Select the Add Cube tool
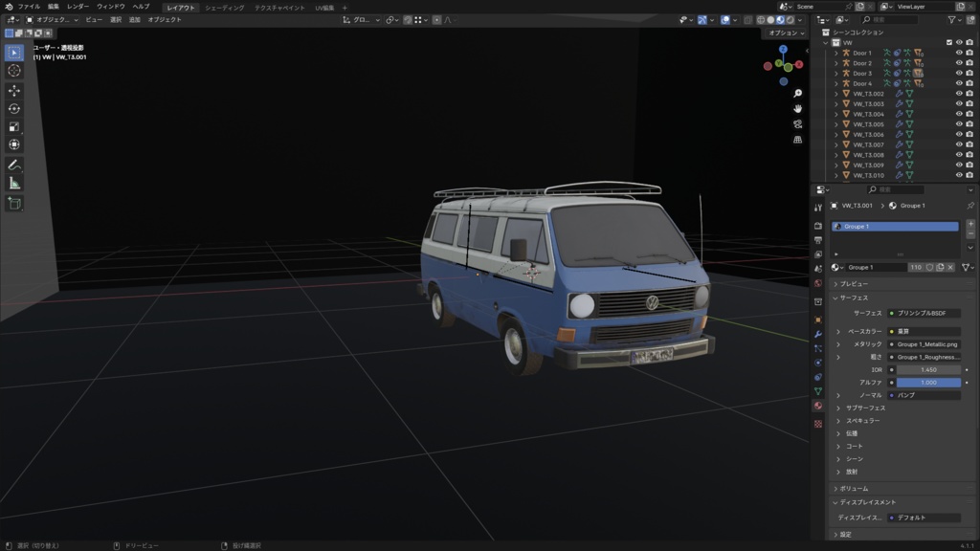Image resolution: width=980 pixels, height=551 pixels. click(14, 203)
